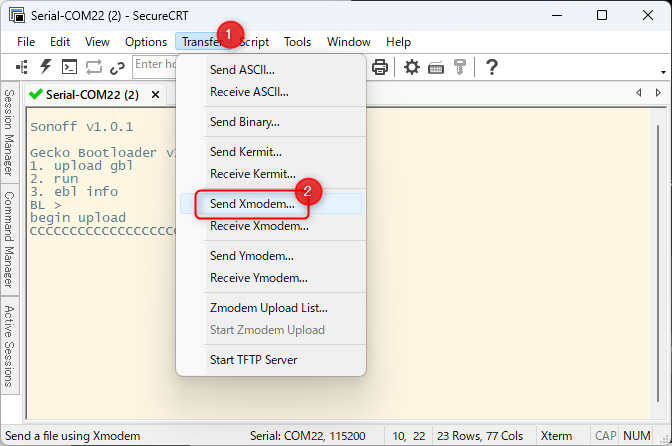The width and height of the screenshot is (672, 446).
Task: Close the Serial-COM22 (2) tab
Action: coord(156,94)
